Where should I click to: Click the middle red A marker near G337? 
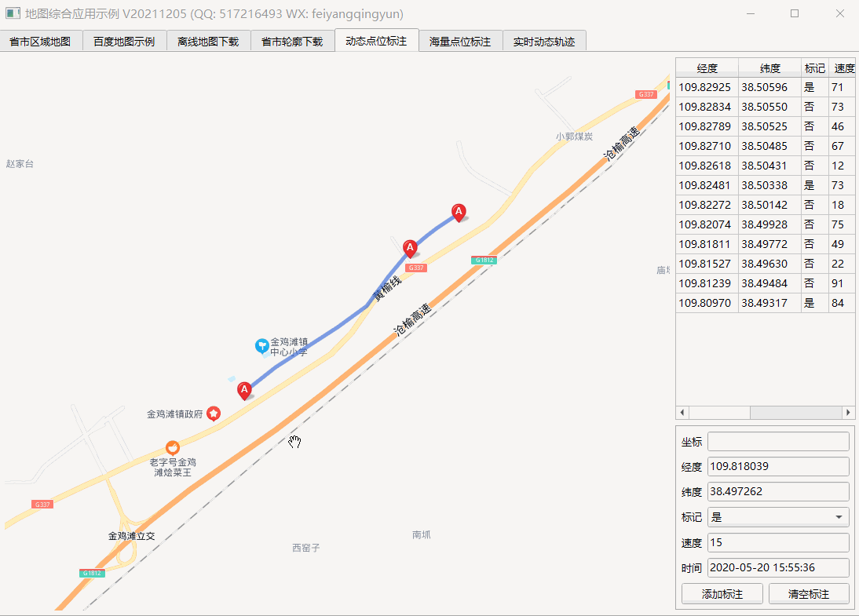[410, 249]
